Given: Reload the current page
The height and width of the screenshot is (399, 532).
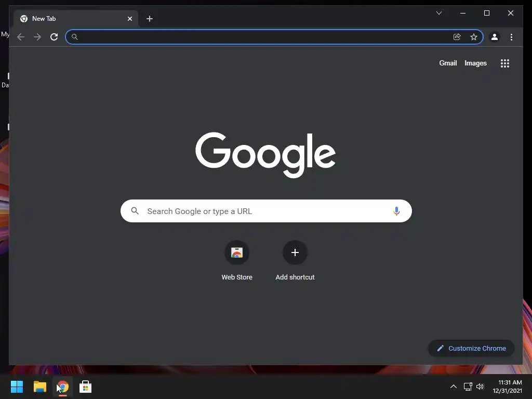Looking at the screenshot, I should point(54,37).
